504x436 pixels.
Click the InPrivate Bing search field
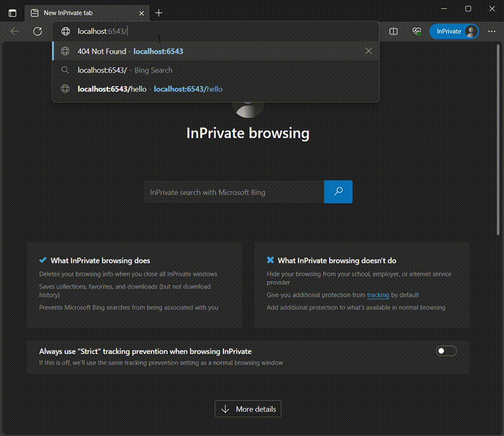point(234,192)
